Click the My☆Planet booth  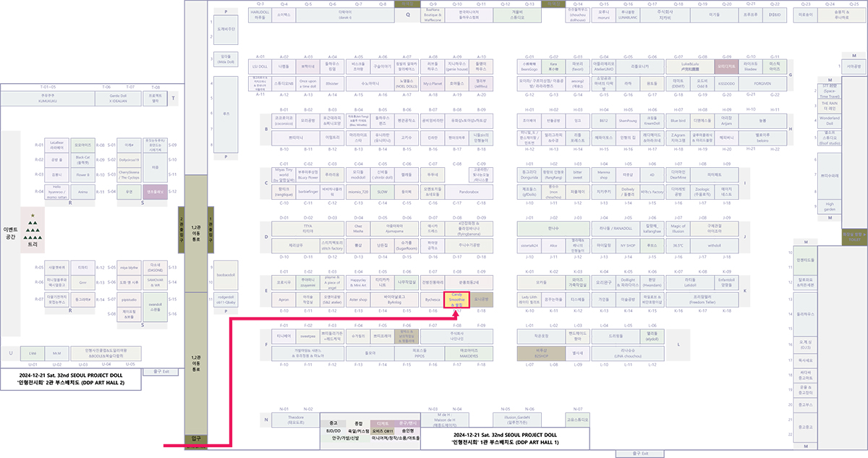click(x=432, y=83)
